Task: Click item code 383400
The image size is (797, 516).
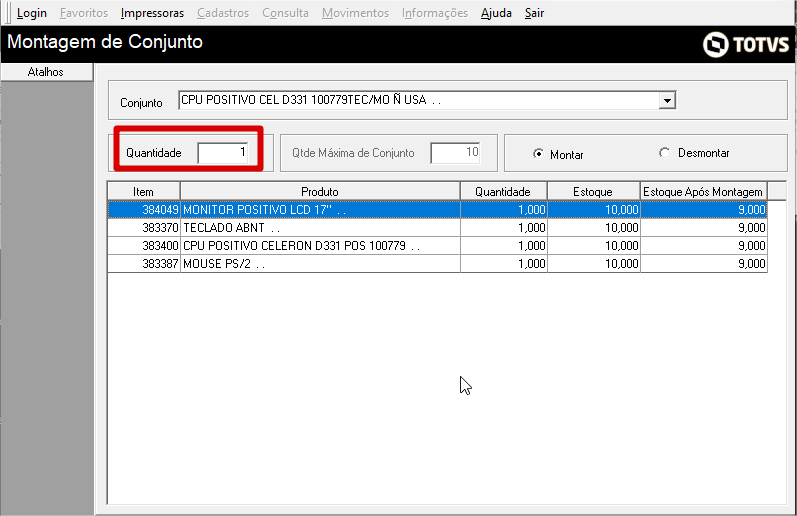Action: click(160, 246)
